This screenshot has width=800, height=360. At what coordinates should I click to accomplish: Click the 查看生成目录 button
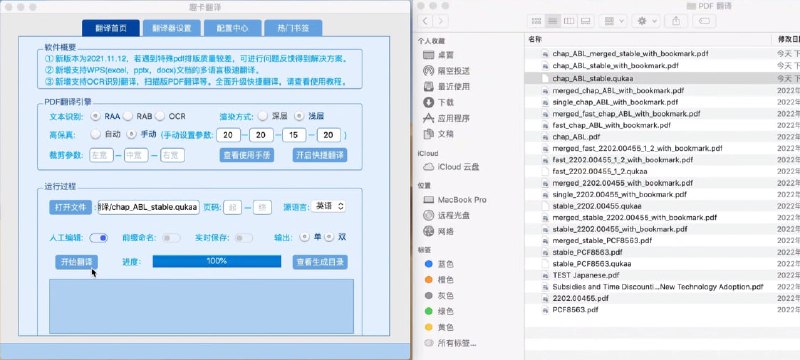tap(320, 262)
